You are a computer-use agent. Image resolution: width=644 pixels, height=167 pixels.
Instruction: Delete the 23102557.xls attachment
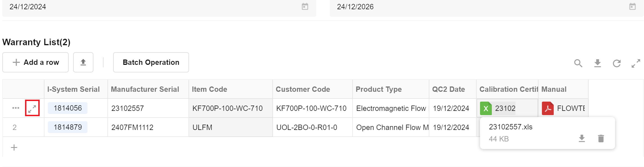[x=601, y=138]
